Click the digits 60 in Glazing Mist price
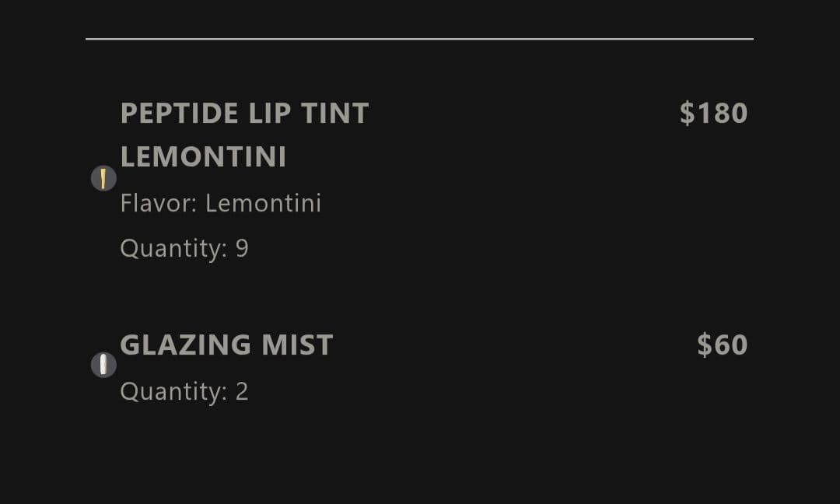 coord(732,345)
